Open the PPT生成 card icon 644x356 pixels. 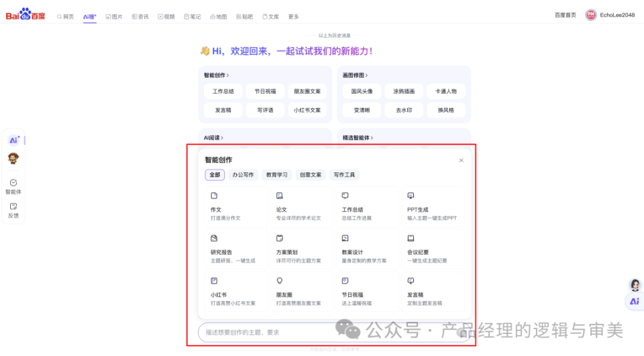tap(411, 196)
